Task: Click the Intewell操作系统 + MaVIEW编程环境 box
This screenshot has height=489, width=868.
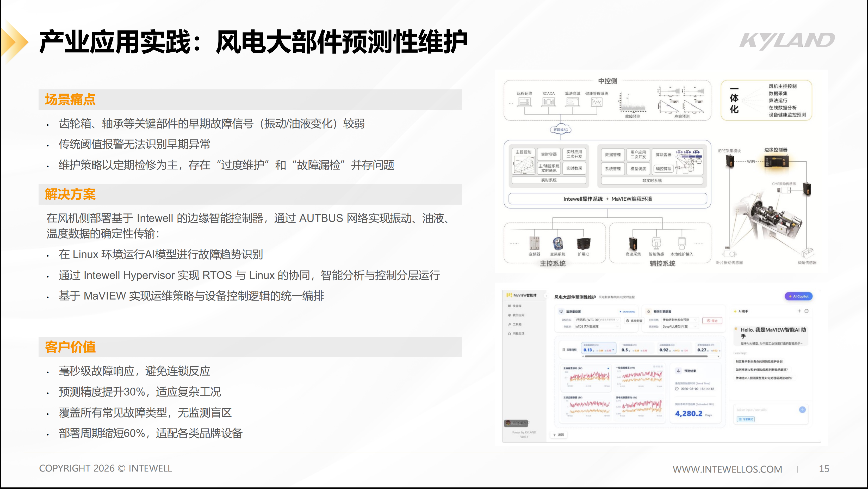Action: (x=607, y=199)
